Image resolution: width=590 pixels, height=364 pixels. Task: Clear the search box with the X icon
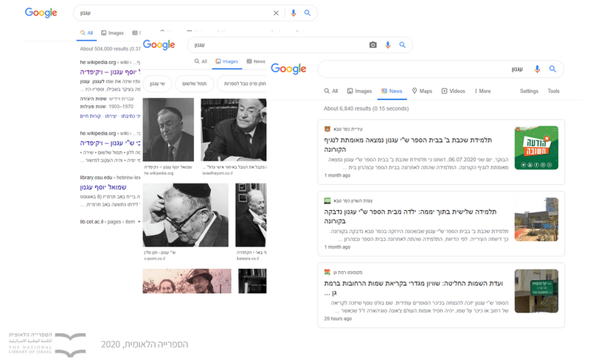(277, 13)
